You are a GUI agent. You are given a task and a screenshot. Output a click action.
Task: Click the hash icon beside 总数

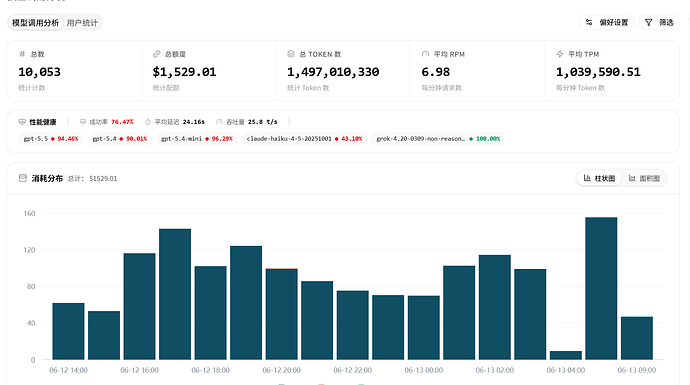click(x=22, y=54)
